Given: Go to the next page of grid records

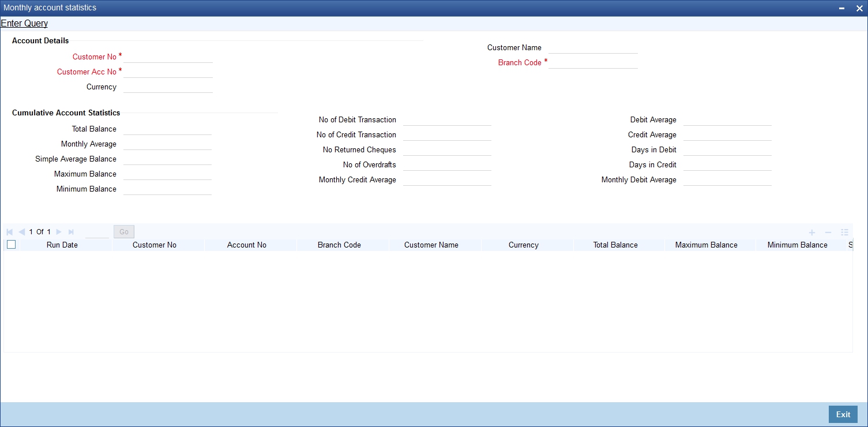Looking at the screenshot, I should (59, 232).
